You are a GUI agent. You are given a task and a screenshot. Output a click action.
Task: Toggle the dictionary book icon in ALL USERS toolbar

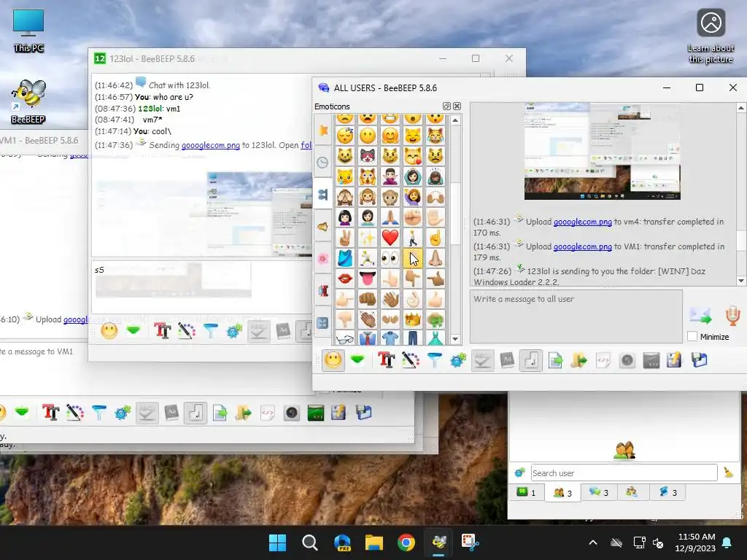click(x=507, y=360)
